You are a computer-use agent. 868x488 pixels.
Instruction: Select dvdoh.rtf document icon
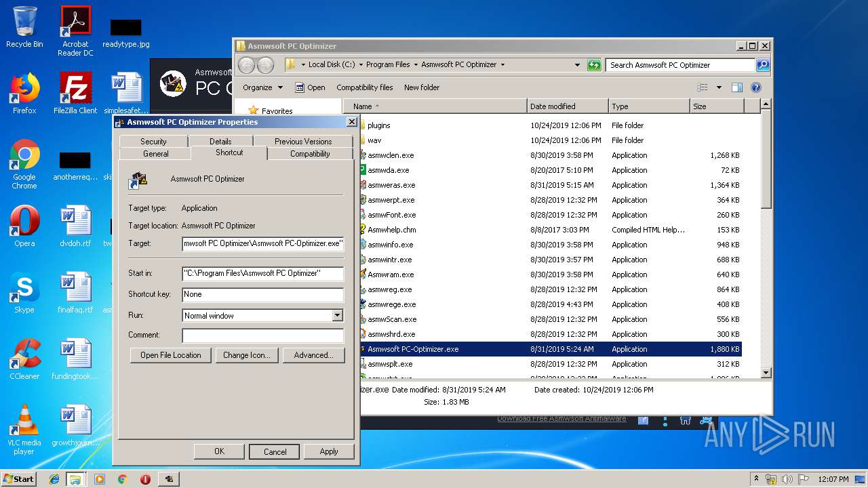pos(75,226)
